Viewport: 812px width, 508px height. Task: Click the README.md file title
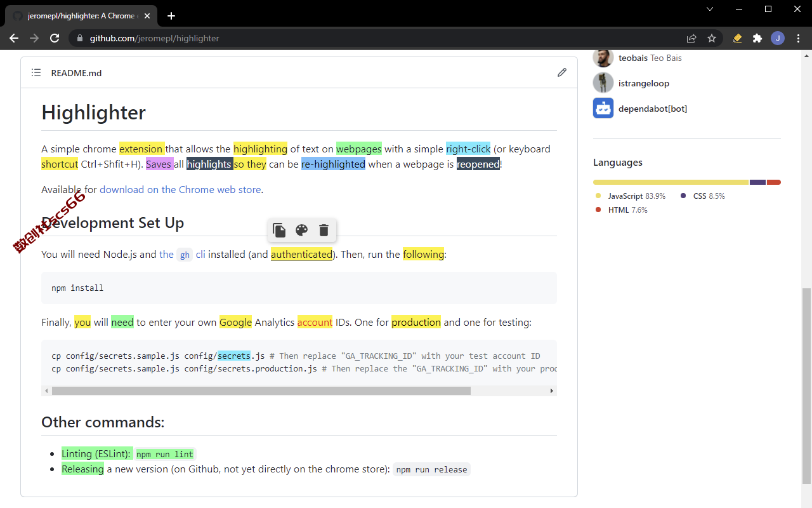[76, 73]
